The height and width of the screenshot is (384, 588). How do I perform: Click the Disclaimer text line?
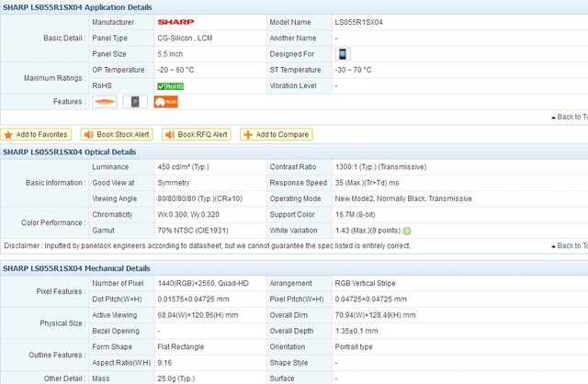point(207,245)
